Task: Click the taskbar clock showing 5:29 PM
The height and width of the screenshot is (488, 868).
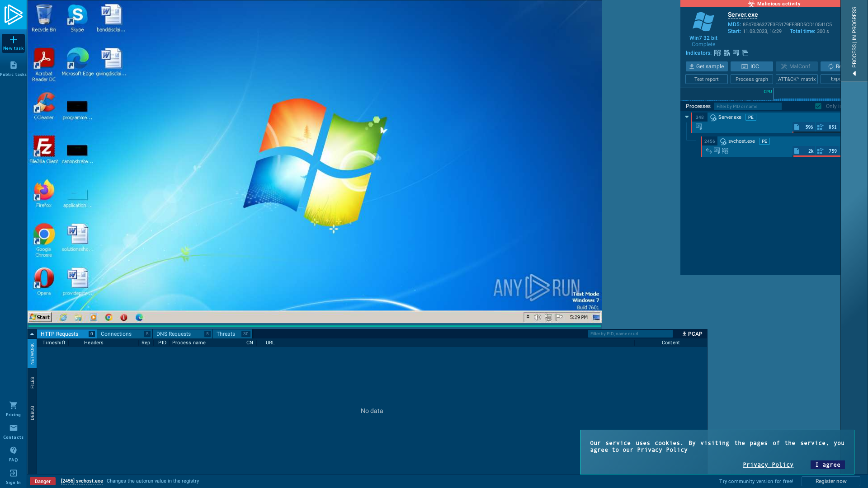Action: [x=579, y=317]
